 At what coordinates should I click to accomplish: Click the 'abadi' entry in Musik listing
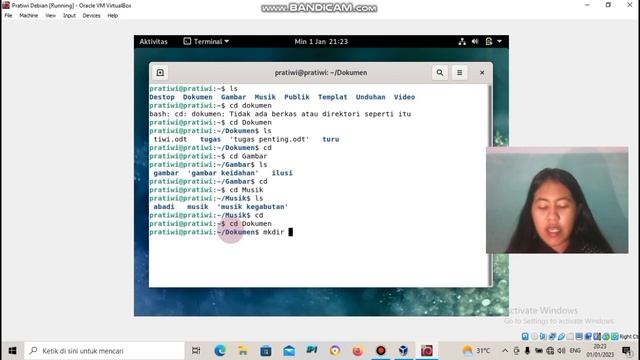[x=164, y=207]
